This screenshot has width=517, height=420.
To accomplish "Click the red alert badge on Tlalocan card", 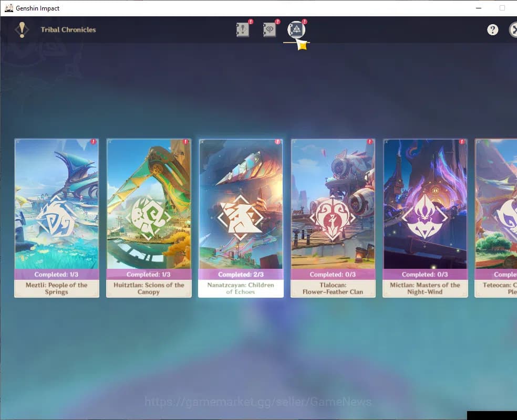I will point(369,142).
